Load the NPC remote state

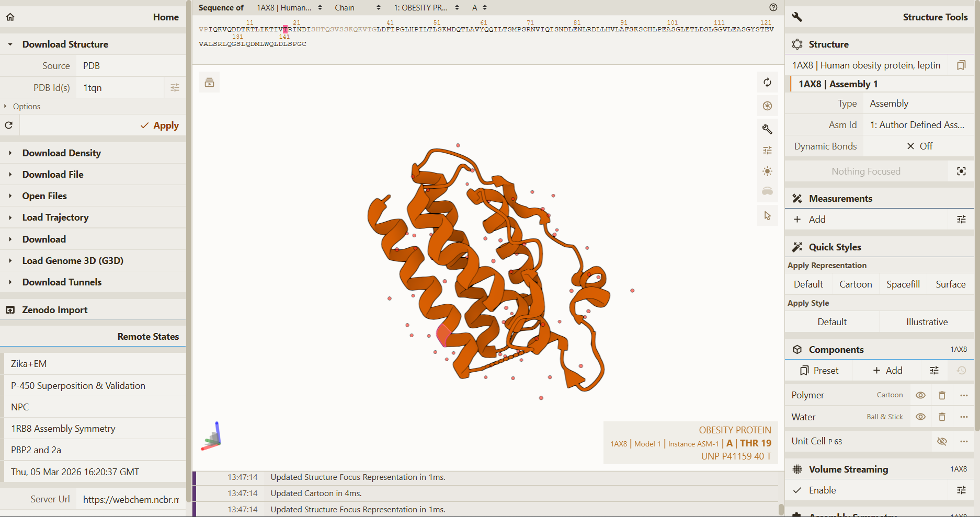pyautogui.click(x=95, y=407)
